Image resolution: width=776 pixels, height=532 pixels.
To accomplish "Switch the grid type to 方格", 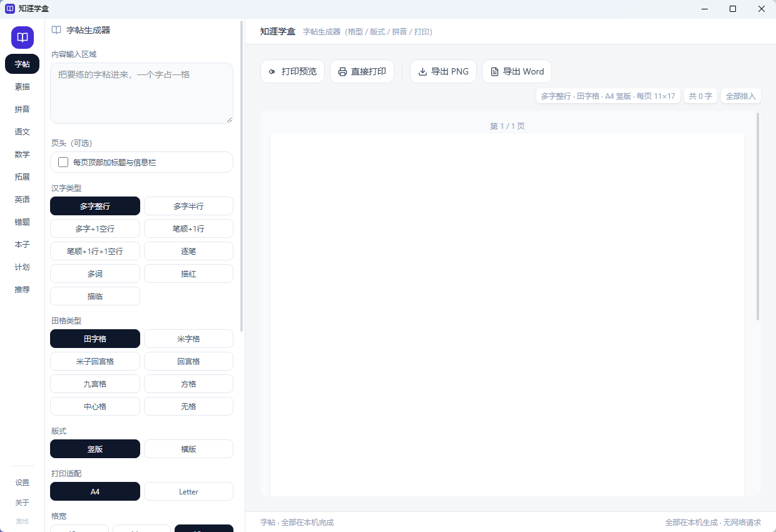I will click(x=188, y=384).
